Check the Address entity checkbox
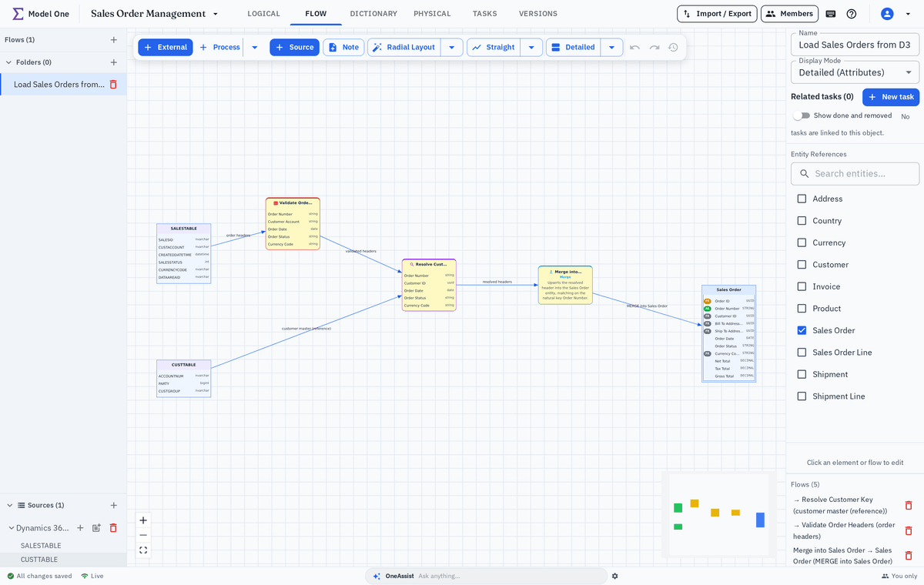The image size is (924, 585). coord(802,199)
